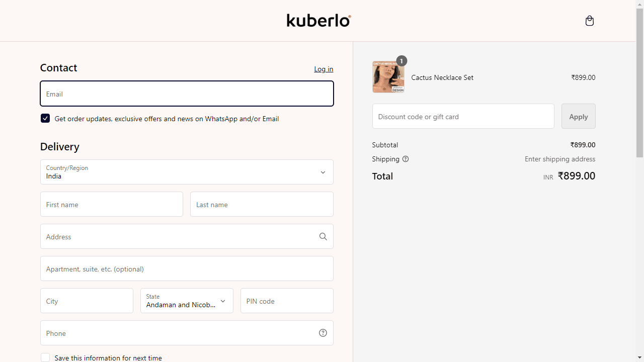Open the State dropdown

click(187, 301)
